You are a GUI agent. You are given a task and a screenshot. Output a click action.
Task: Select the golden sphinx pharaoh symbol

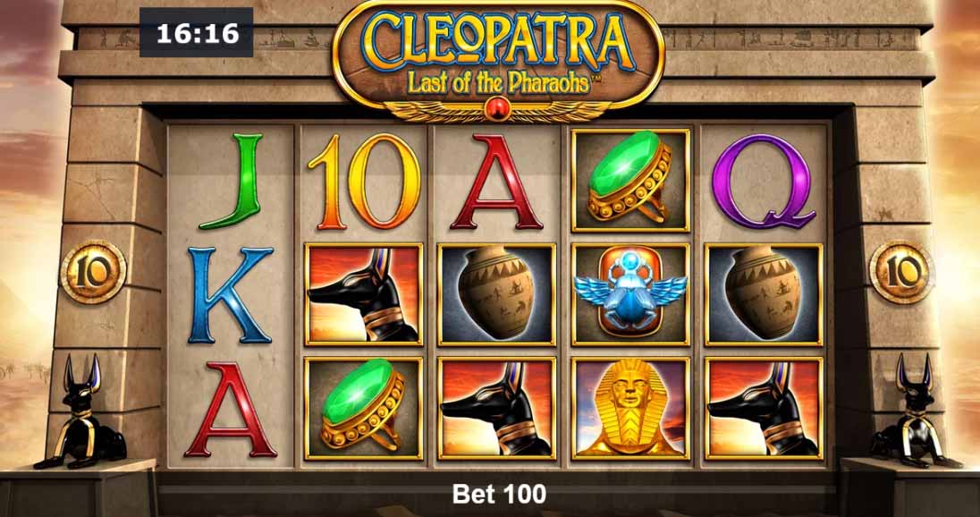[630, 408]
